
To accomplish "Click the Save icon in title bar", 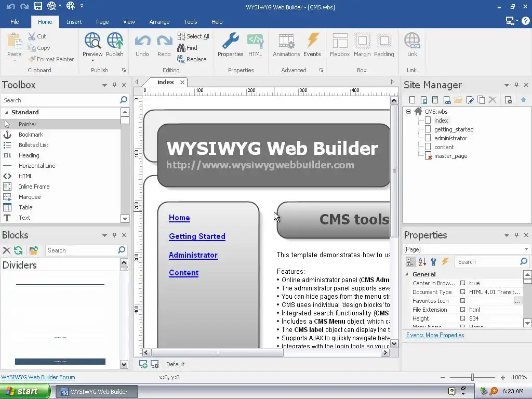I will [x=38, y=6].
